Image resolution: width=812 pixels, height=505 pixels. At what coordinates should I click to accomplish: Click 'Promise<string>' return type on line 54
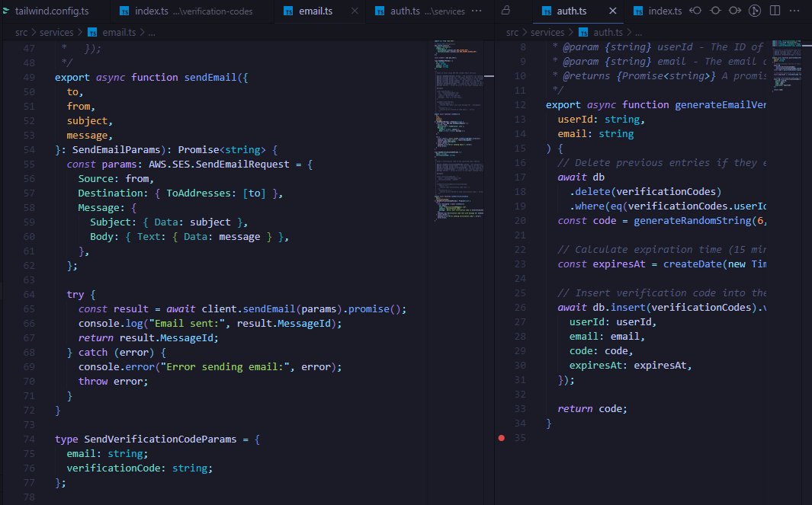point(222,149)
